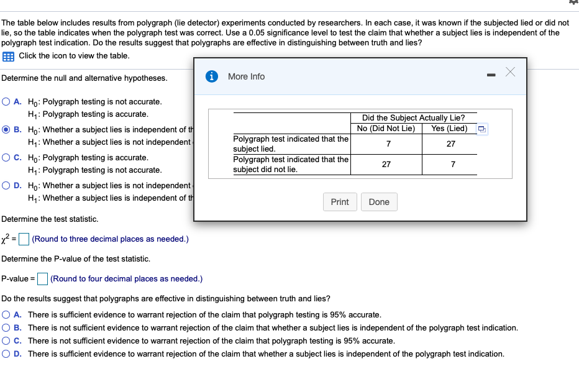579x392 pixels.
Task: Click the Done button
Action: tap(379, 201)
